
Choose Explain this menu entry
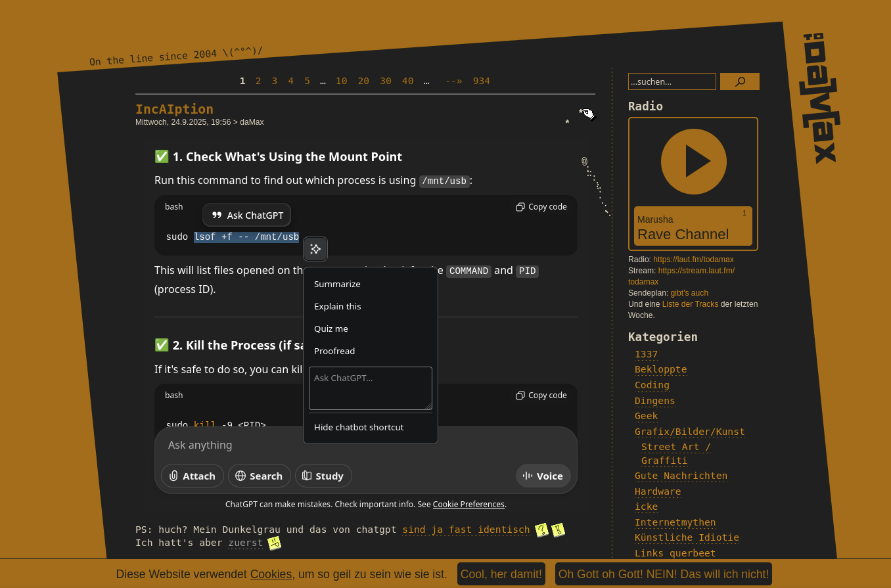pos(337,306)
